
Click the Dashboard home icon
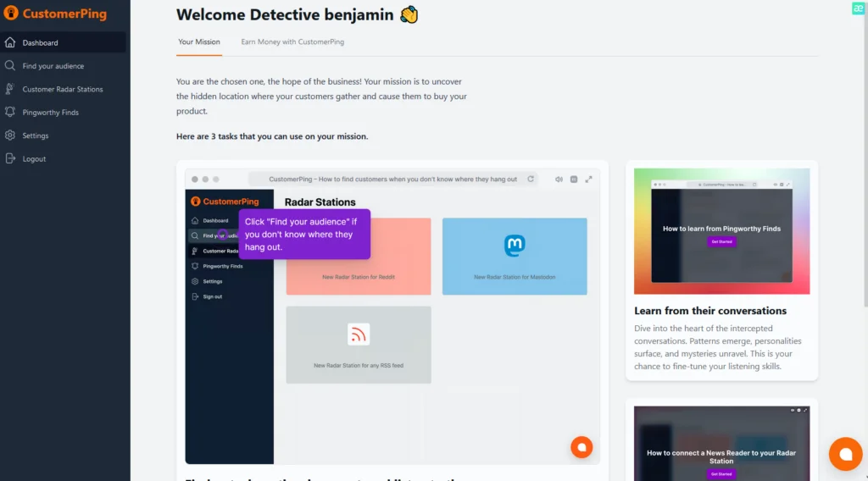pyautogui.click(x=10, y=42)
